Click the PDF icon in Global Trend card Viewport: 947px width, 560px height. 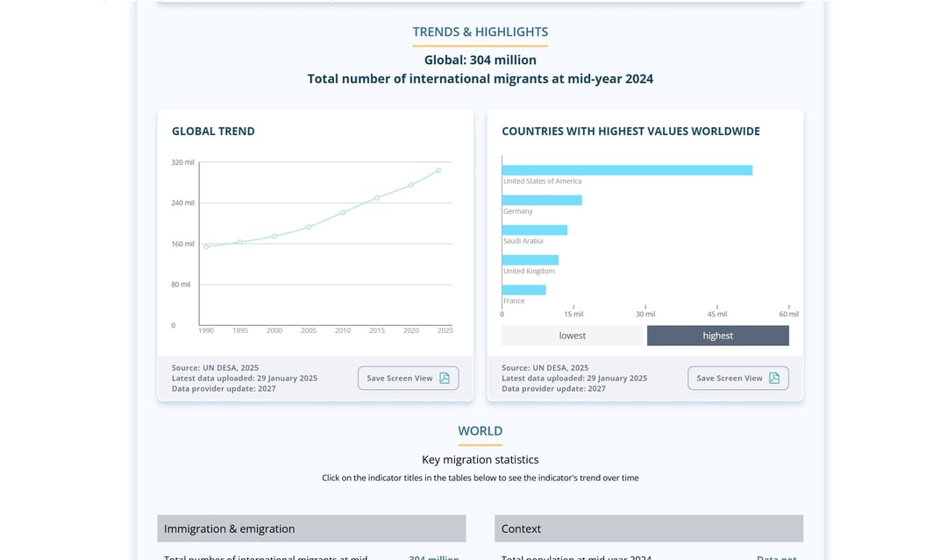[445, 378]
